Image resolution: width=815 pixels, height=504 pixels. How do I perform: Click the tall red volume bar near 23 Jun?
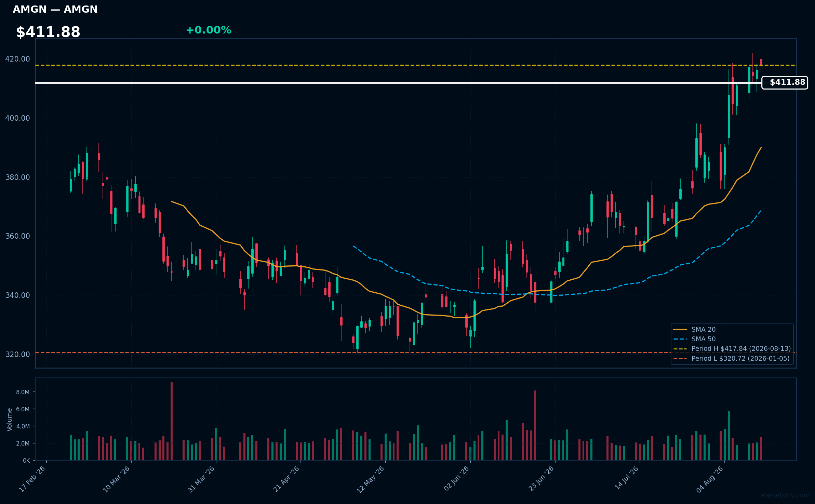[535, 425]
